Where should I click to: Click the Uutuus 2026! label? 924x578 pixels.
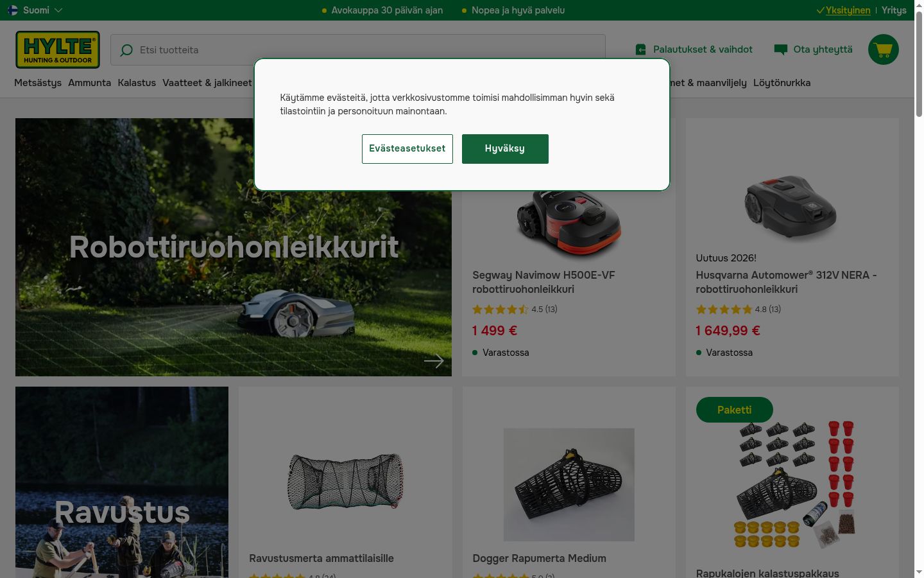click(726, 258)
